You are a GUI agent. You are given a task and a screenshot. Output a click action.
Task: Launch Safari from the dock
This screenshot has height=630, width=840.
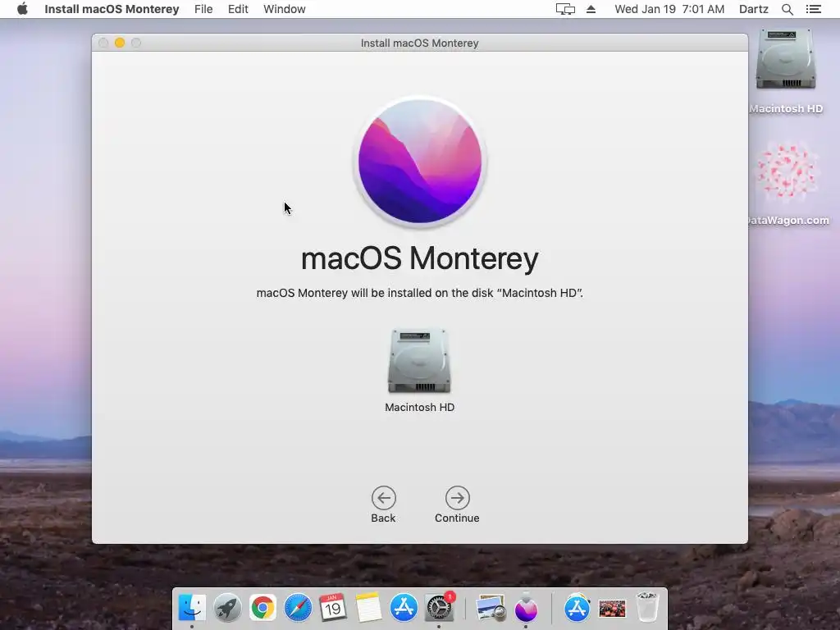tap(298, 608)
